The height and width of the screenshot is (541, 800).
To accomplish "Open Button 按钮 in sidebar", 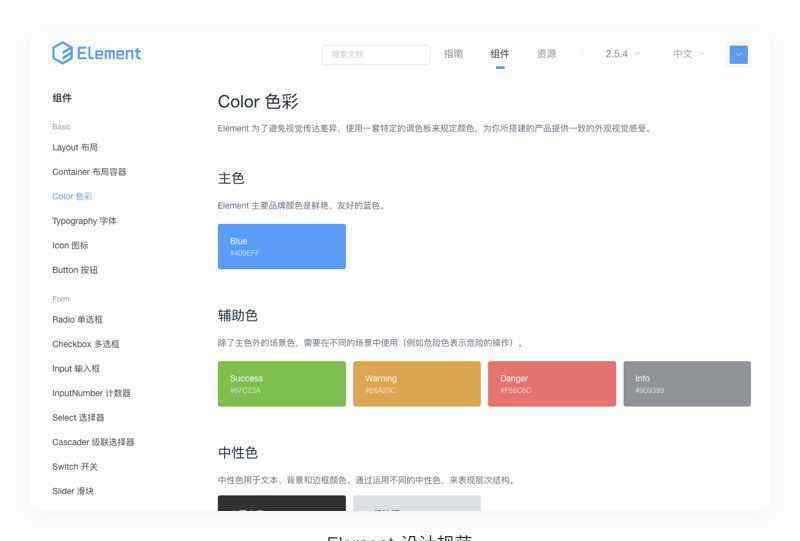I will 75,270.
